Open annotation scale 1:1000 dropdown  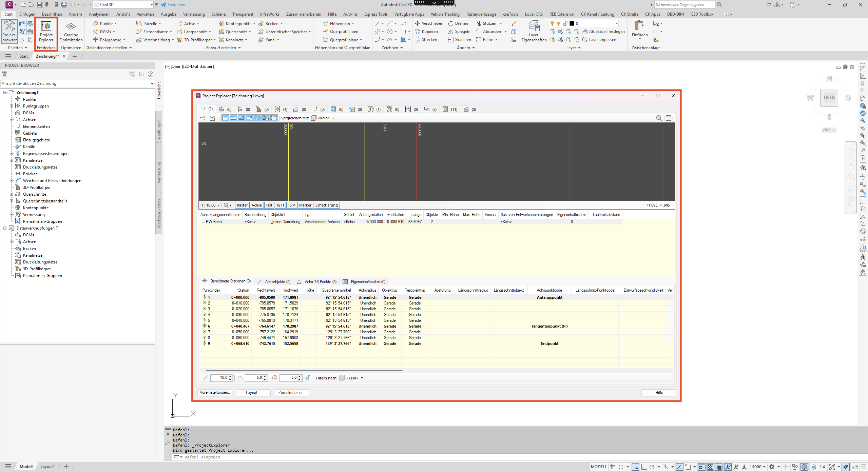(x=757, y=467)
